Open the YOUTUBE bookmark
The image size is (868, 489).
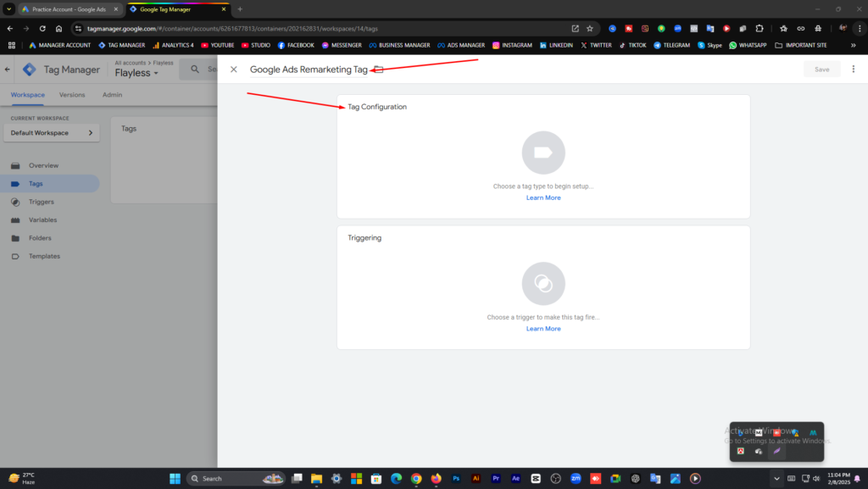point(218,46)
